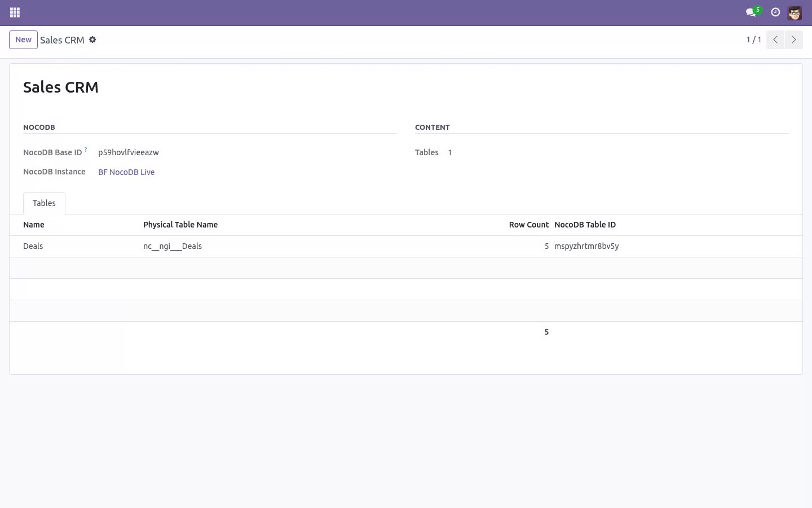
Task: Click the Tables count value 1
Action: point(449,152)
